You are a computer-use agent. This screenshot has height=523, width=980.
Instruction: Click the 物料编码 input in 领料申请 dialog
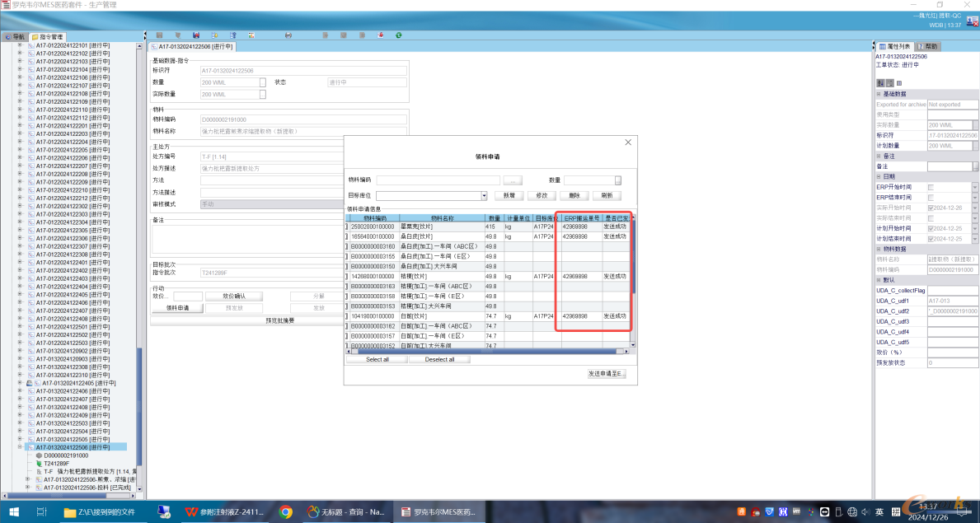[x=438, y=180]
